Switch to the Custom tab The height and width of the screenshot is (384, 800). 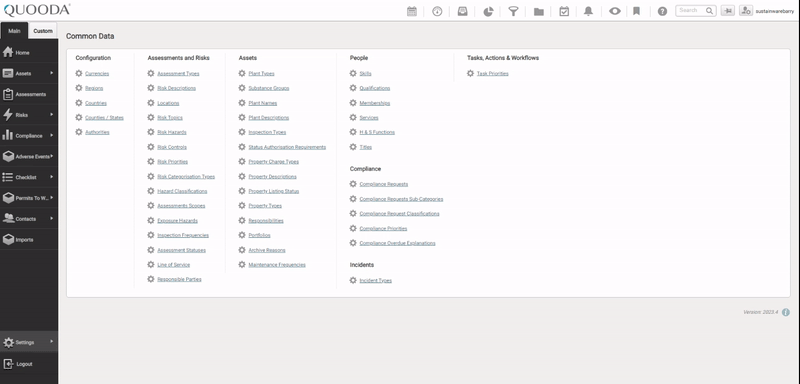click(x=43, y=31)
